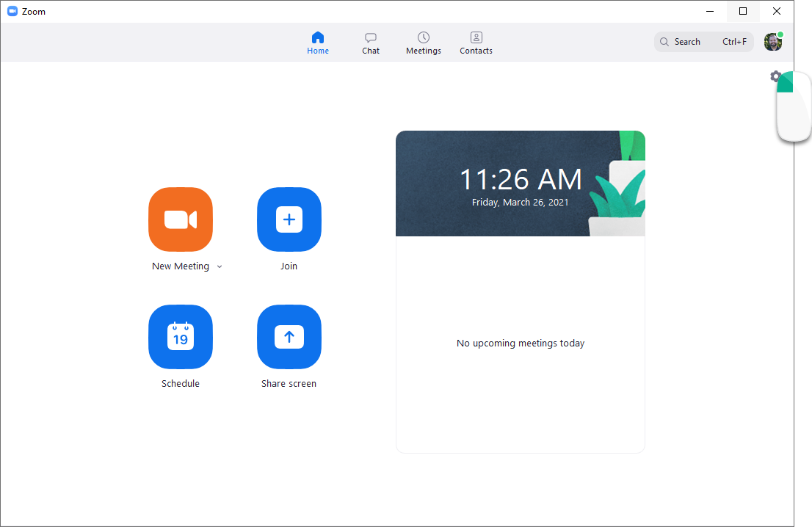Click the settings gear icon

pyautogui.click(x=775, y=76)
